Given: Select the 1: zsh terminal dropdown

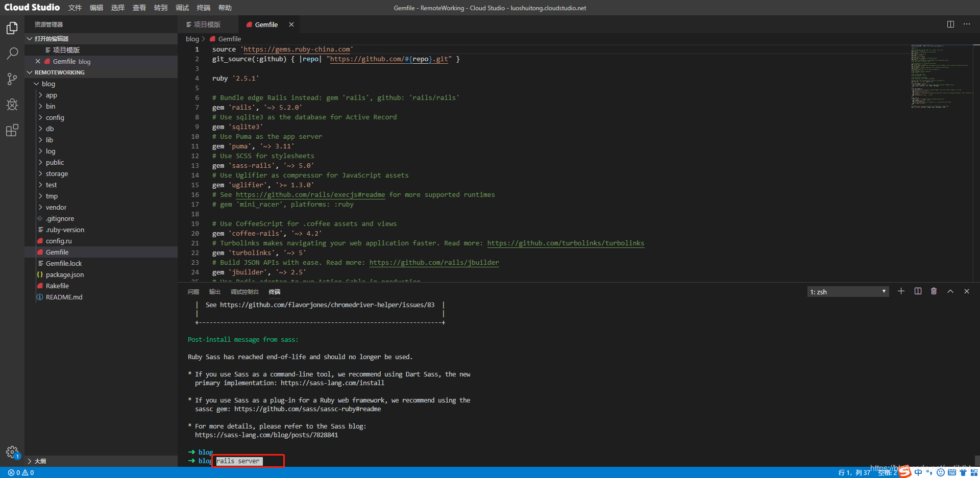Looking at the screenshot, I should point(848,292).
